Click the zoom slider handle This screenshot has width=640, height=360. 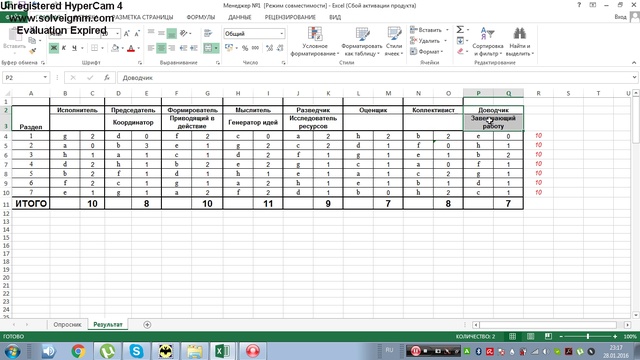tap(588, 336)
